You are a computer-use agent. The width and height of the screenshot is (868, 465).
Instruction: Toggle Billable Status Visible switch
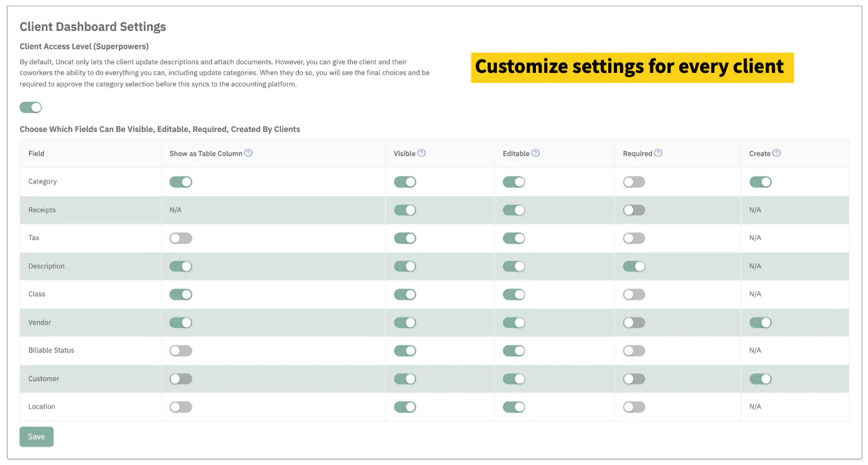tap(405, 351)
